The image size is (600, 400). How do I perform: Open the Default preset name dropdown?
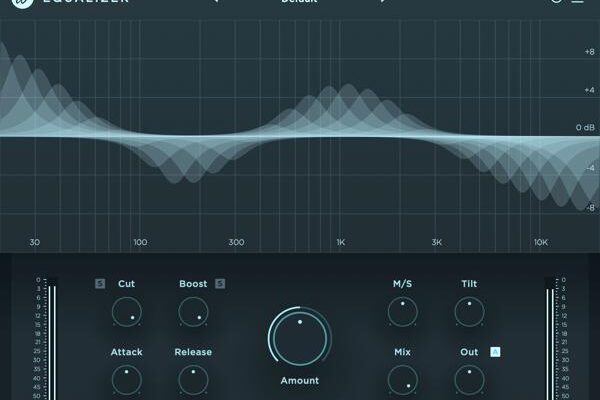tap(299, 3)
